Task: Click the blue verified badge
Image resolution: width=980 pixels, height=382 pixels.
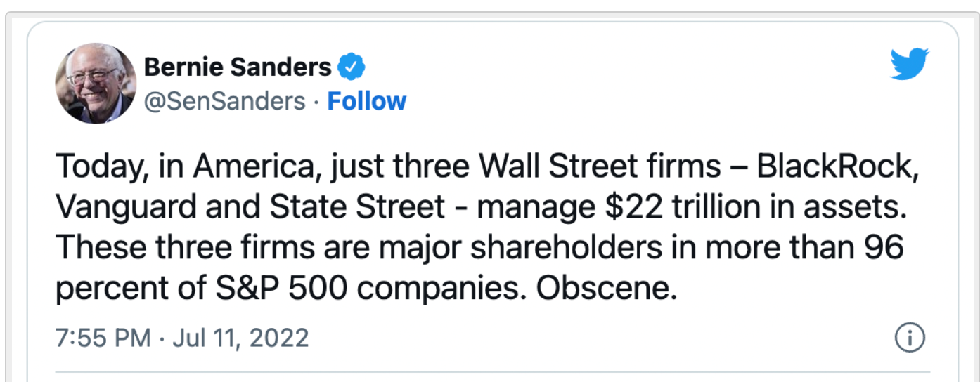Action: 351,67
